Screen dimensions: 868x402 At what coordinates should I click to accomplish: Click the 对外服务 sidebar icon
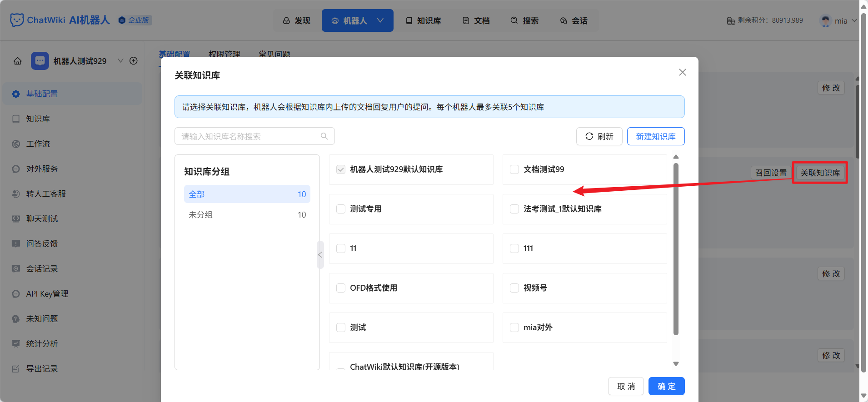pyautogui.click(x=16, y=169)
